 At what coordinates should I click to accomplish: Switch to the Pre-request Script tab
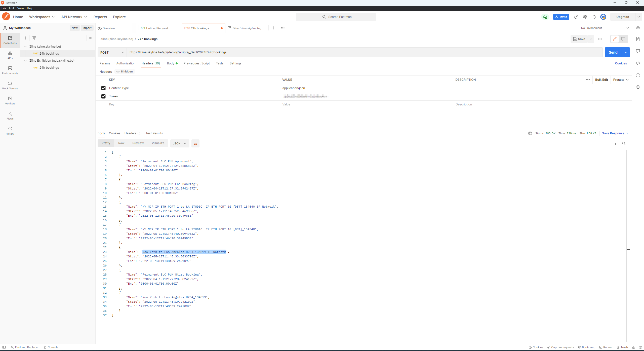(x=197, y=63)
